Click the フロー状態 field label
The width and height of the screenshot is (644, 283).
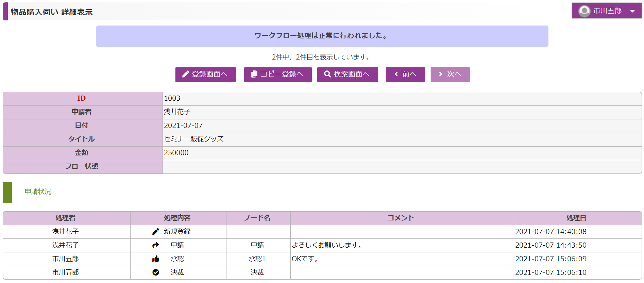(x=81, y=166)
